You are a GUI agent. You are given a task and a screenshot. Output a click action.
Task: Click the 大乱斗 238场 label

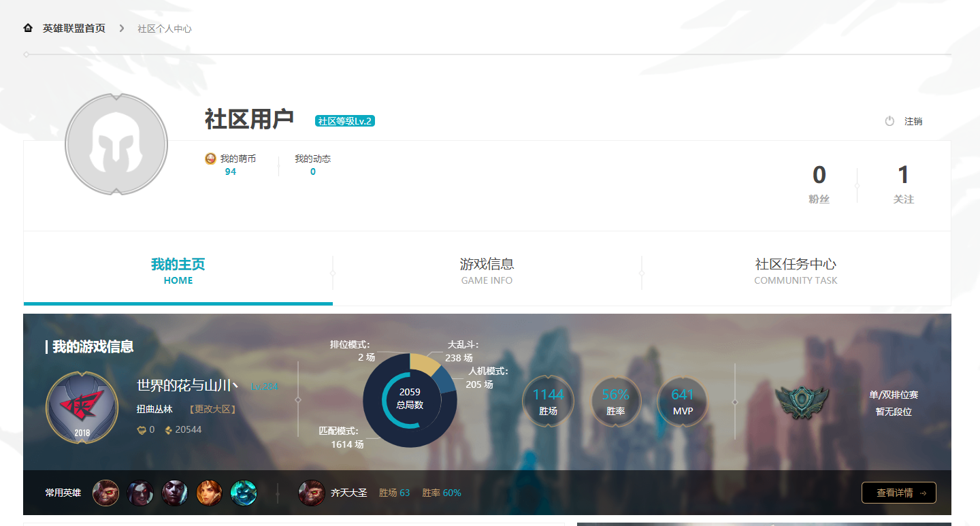pos(463,351)
